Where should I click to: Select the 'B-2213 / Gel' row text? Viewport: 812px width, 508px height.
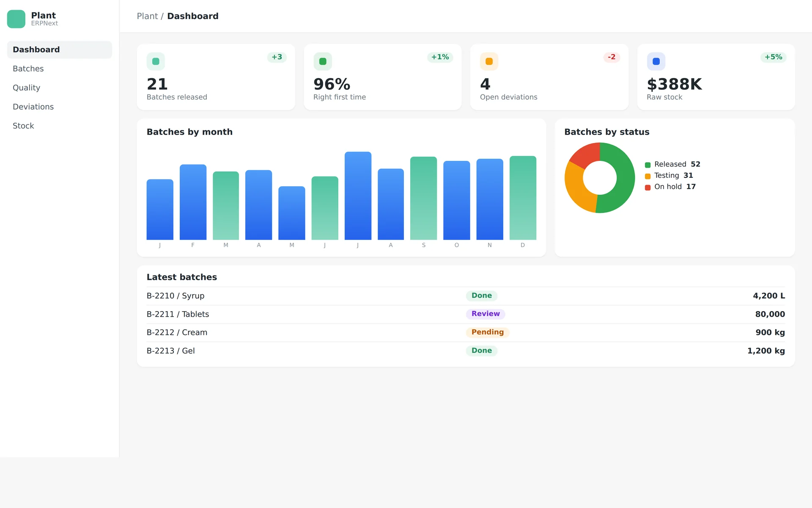pos(170,351)
